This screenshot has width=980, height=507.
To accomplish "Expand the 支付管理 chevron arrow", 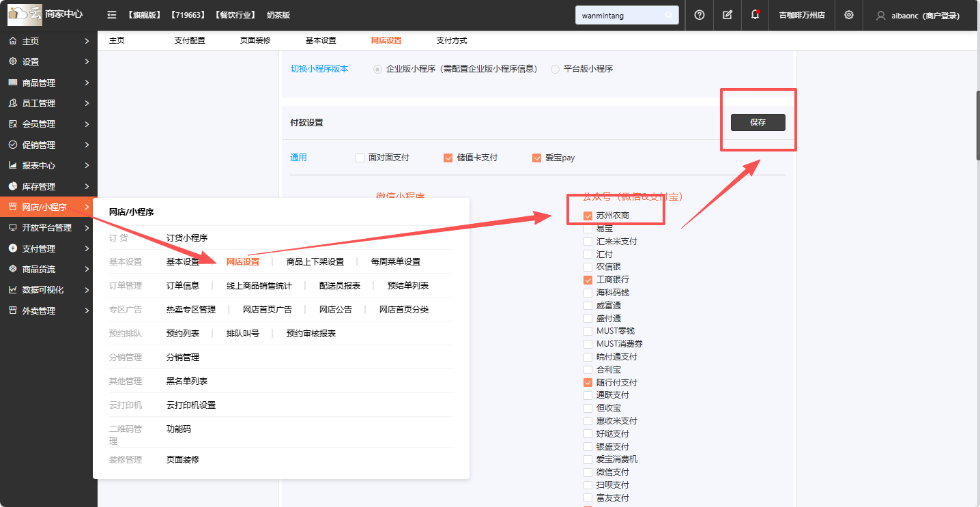I will pyautogui.click(x=87, y=248).
